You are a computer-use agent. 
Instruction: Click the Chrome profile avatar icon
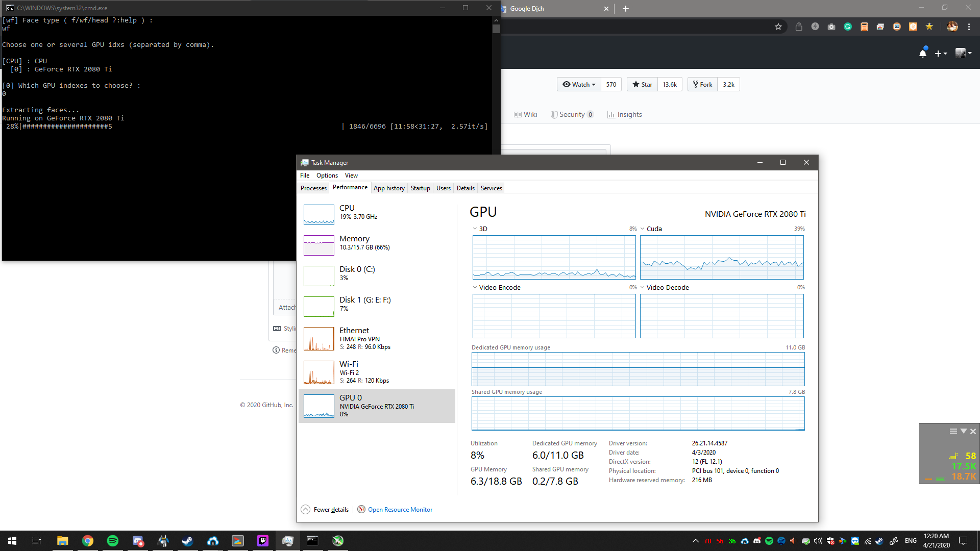coord(952,27)
